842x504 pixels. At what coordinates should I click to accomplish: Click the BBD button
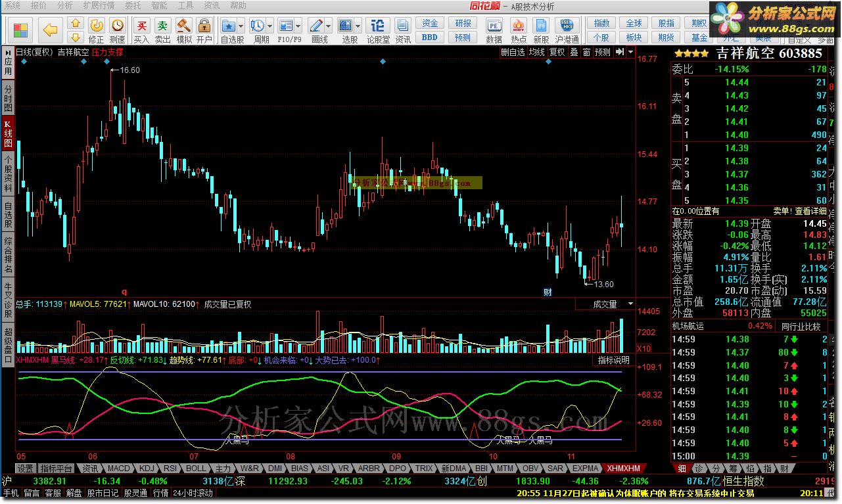click(430, 37)
